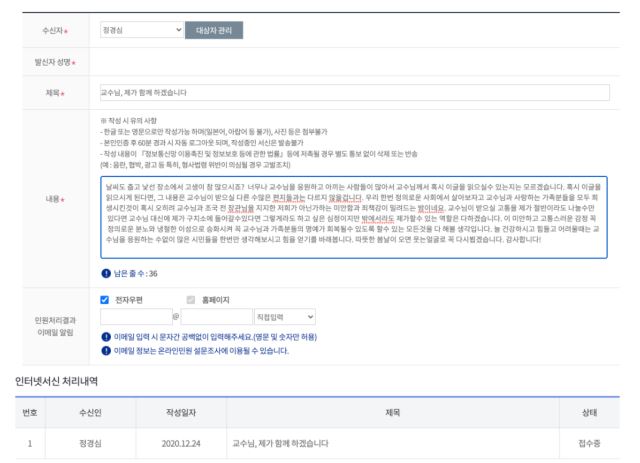This screenshot has width=640, height=463.
Task: Click the 정경심 recipient cell in the table
Action: (90, 443)
